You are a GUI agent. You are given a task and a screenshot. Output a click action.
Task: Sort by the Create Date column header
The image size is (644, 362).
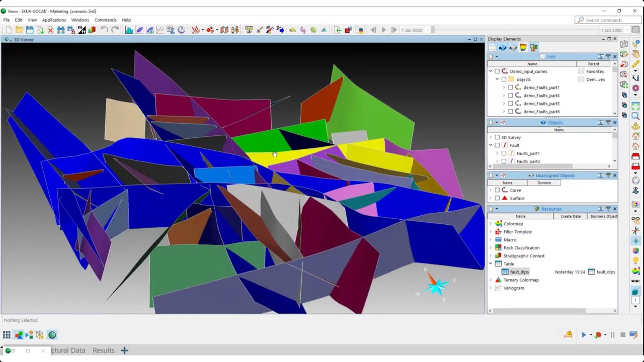[571, 216]
